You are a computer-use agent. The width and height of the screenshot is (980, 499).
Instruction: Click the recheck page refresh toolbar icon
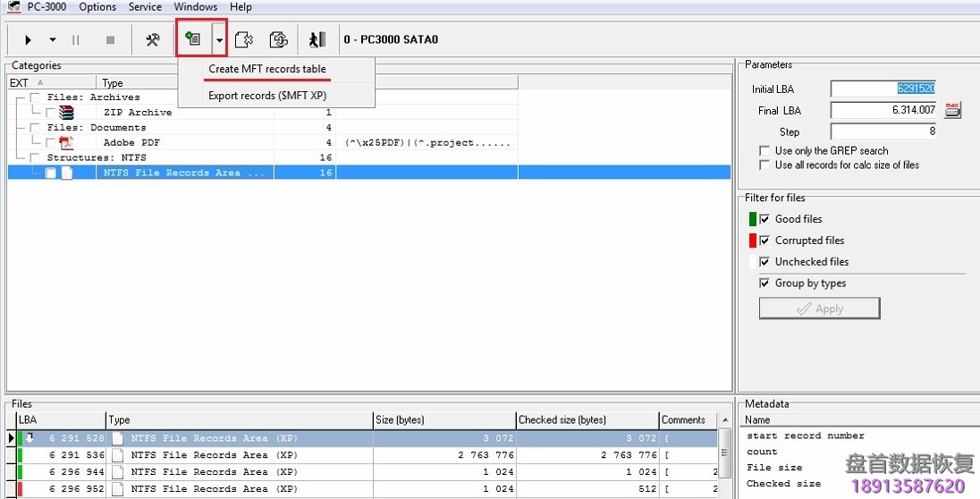[278, 40]
